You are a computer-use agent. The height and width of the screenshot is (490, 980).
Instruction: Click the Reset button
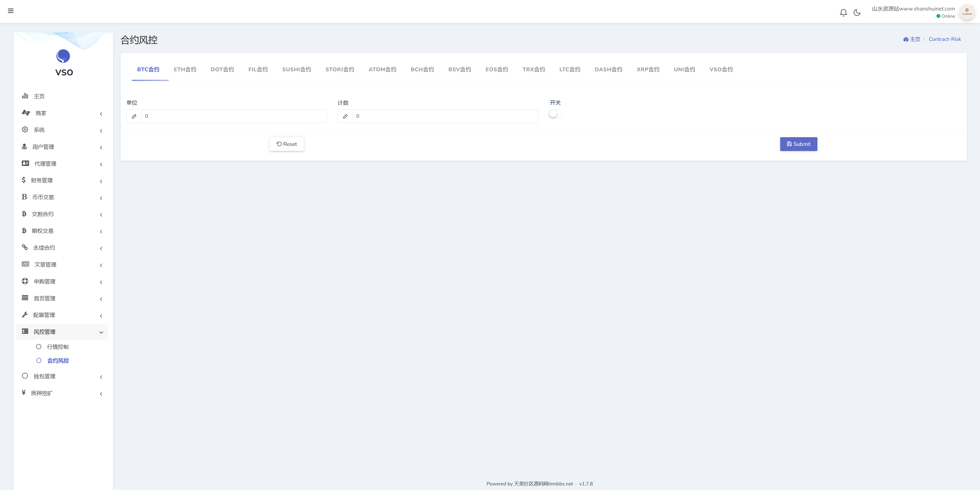[x=286, y=144]
